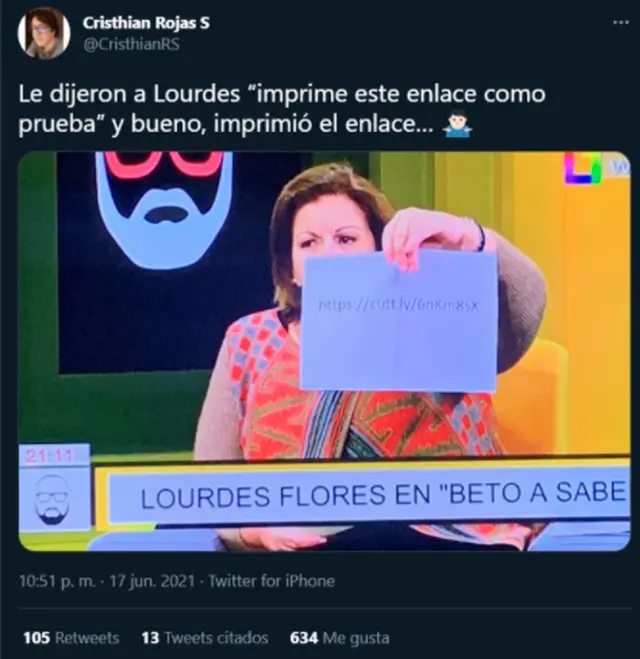Click the Latina channel logo in image

coord(584,168)
